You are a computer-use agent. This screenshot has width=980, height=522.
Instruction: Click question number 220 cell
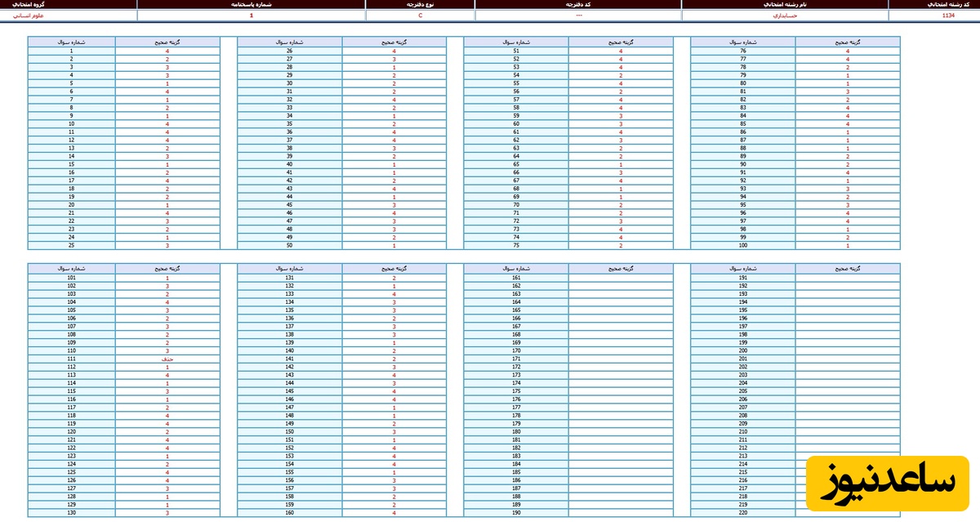(x=742, y=512)
